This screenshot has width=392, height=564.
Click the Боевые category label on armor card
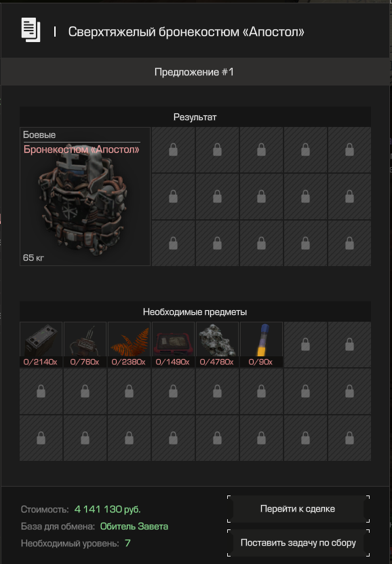click(x=39, y=135)
